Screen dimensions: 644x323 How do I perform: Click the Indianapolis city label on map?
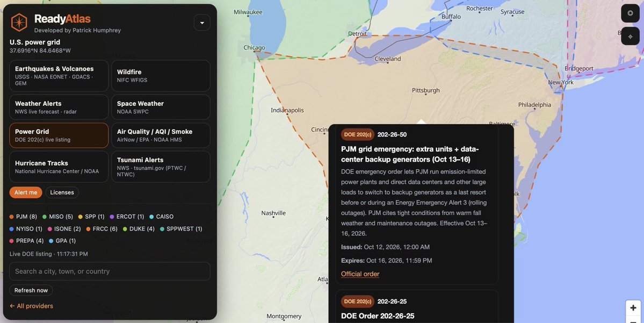point(287,110)
